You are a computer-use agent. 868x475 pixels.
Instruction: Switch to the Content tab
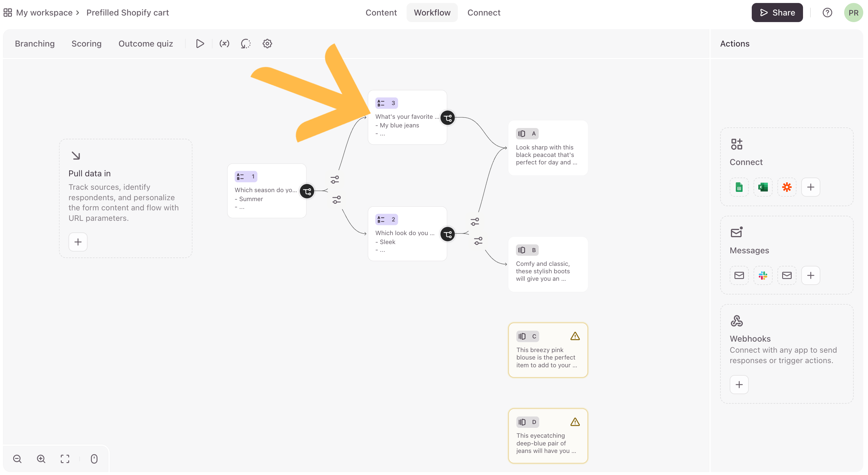[381, 13]
